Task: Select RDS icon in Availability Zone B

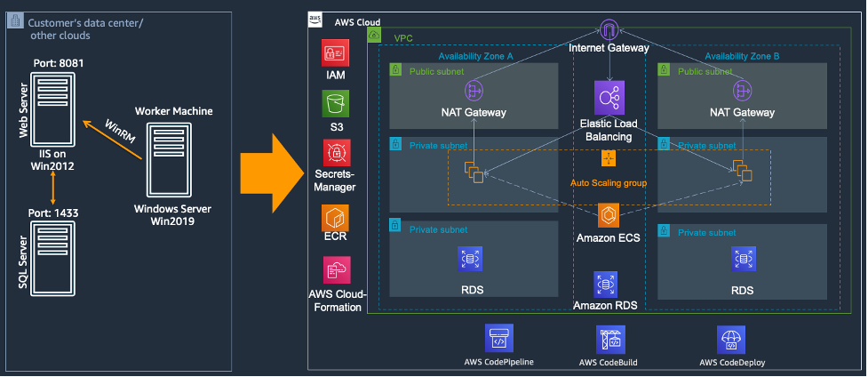Action: [x=742, y=260]
